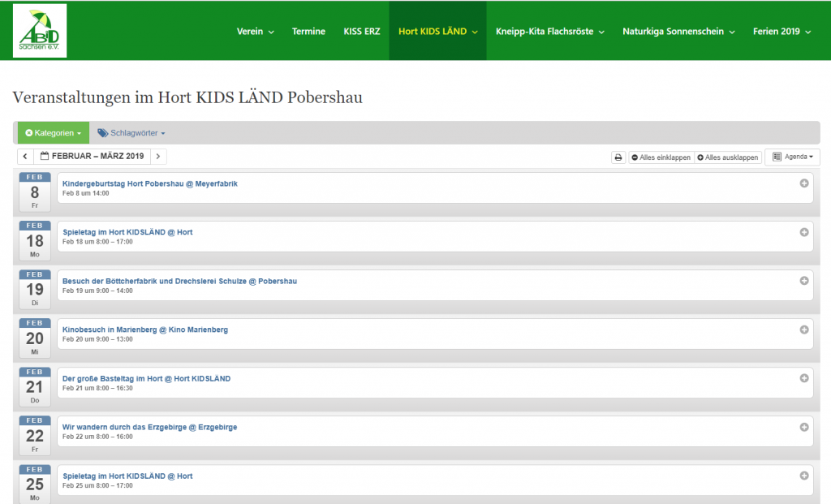Screen dimensions: 831x504
Task: Click the Feb 18 Mo date badge
Action: [x=34, y=240]
